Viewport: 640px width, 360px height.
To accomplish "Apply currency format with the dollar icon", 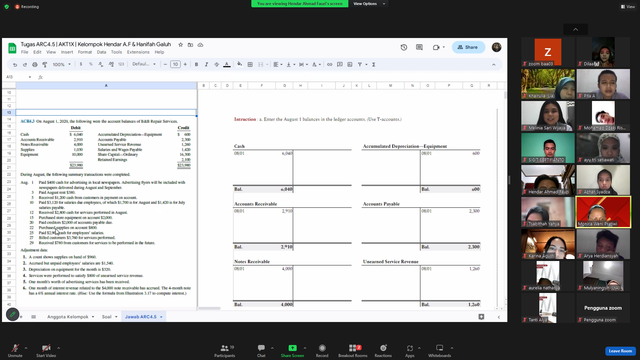I will pyautogui.click(x=81, y=64).
